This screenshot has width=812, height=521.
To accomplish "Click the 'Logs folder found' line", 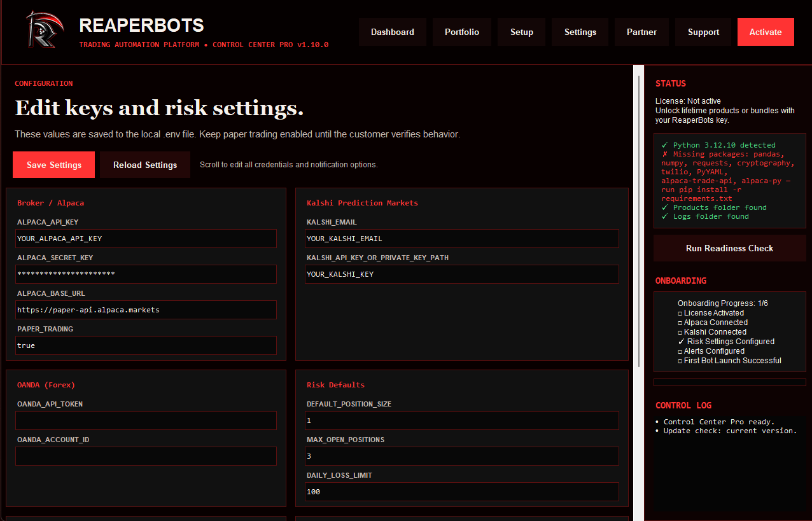I will pos(705,216).
